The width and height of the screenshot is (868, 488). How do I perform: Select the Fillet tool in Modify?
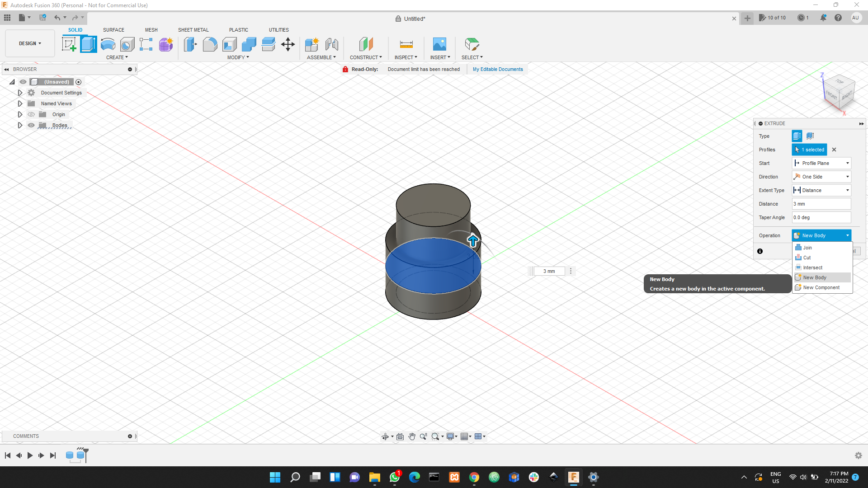tap(210, 44)
